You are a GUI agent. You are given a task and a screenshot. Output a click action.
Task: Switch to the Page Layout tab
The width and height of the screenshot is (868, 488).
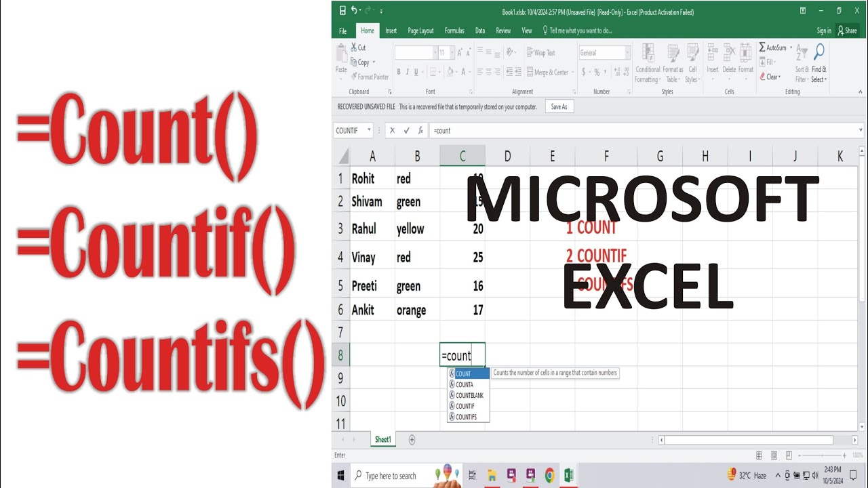click(x=420, y=30)
